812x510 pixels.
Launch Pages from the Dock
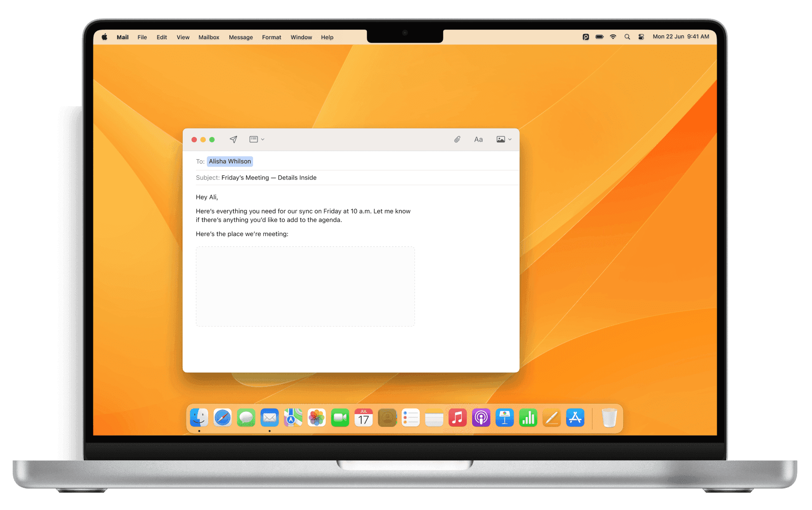(x=551, y=418)
